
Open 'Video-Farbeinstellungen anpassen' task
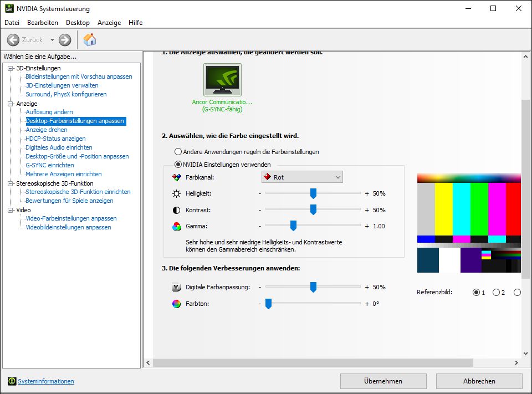71,218
